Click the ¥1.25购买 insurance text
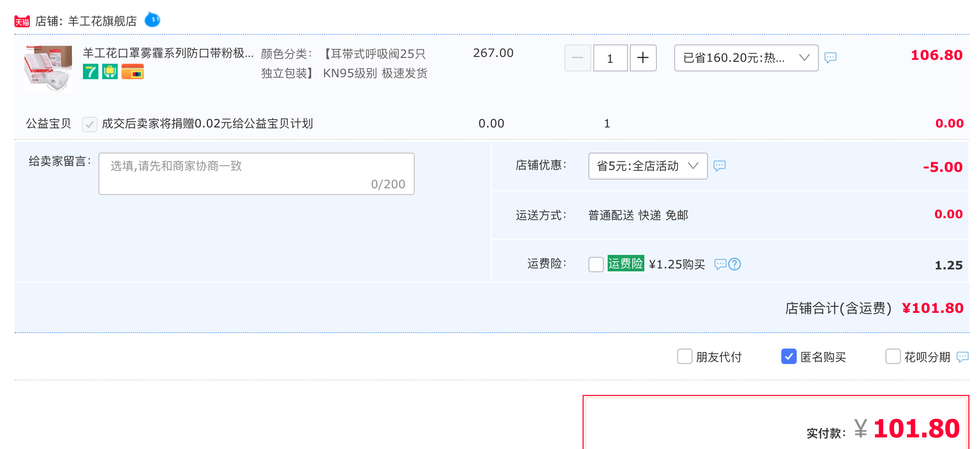Image resolution: width=980 pixels, height=449 pixels. point(677,265)
